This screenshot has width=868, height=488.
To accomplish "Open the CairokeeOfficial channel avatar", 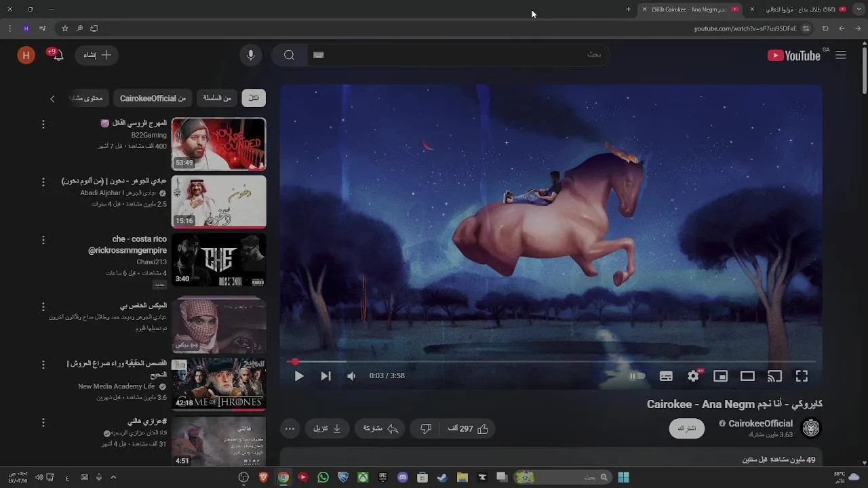I will tap(811, 428).
